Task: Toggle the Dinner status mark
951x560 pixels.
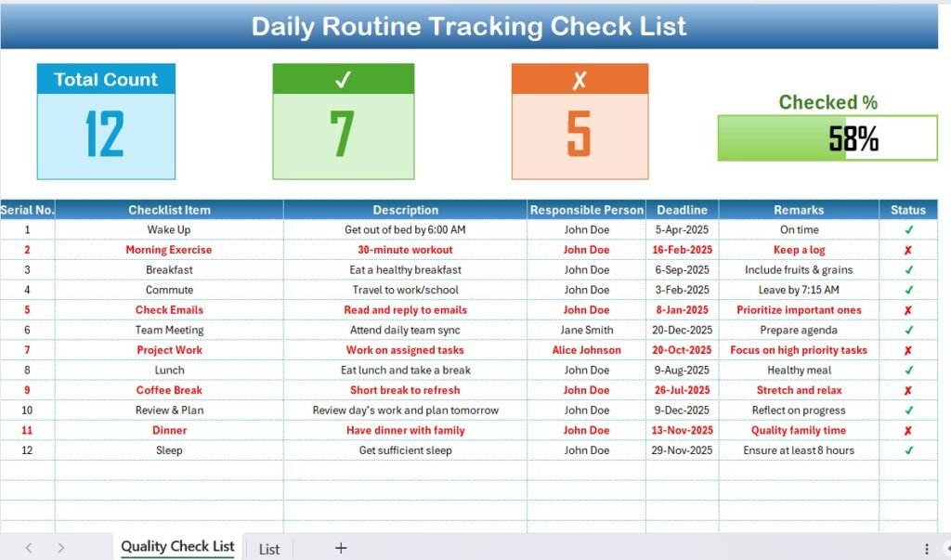Action: 908,430
